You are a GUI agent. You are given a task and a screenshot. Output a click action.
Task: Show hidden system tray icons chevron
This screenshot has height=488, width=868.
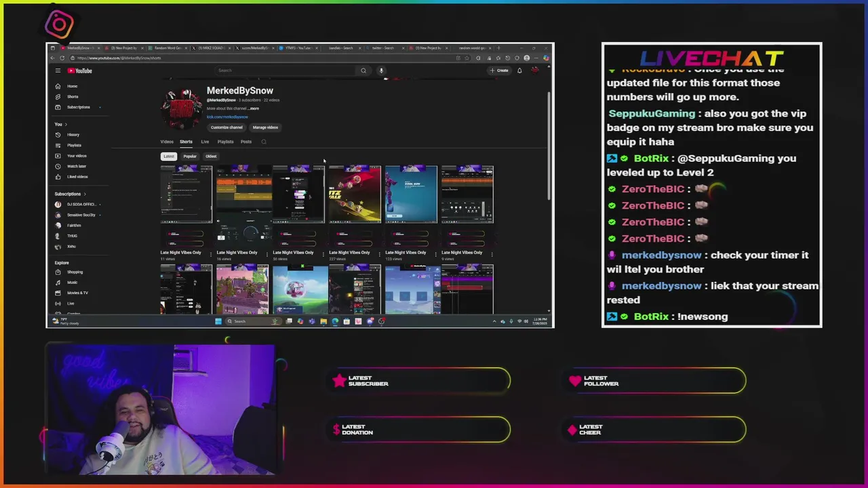tap(494, 321)
